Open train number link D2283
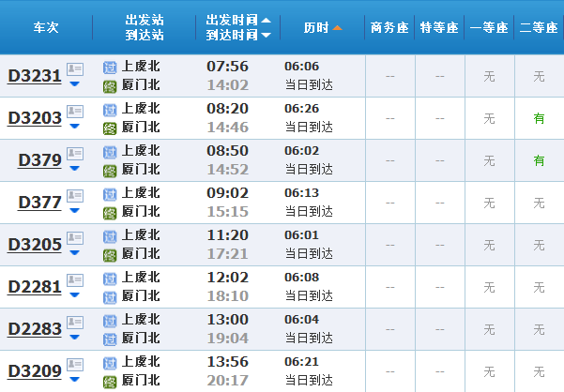This screenshot has height=392, width=564. pos(35,329)
